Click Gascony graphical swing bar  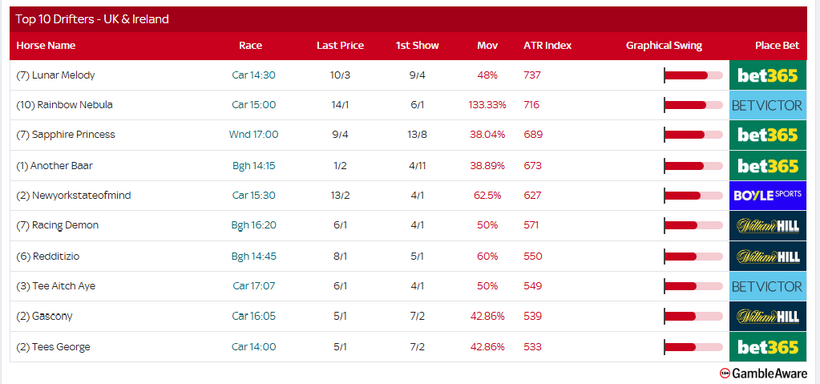pyautogui.click(x=693, y=317)
